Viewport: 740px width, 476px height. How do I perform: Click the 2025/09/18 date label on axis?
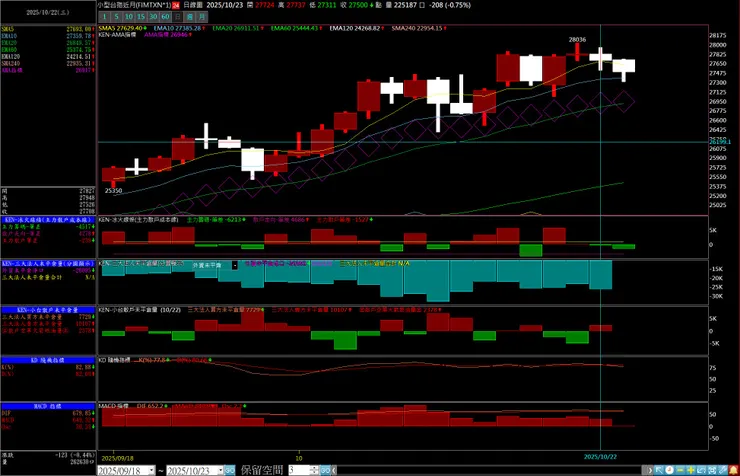point(118,458)
